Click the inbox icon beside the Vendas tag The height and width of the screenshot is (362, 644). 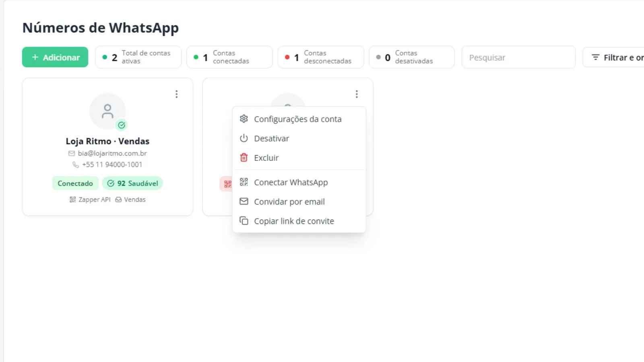click(x=118, y=200)
